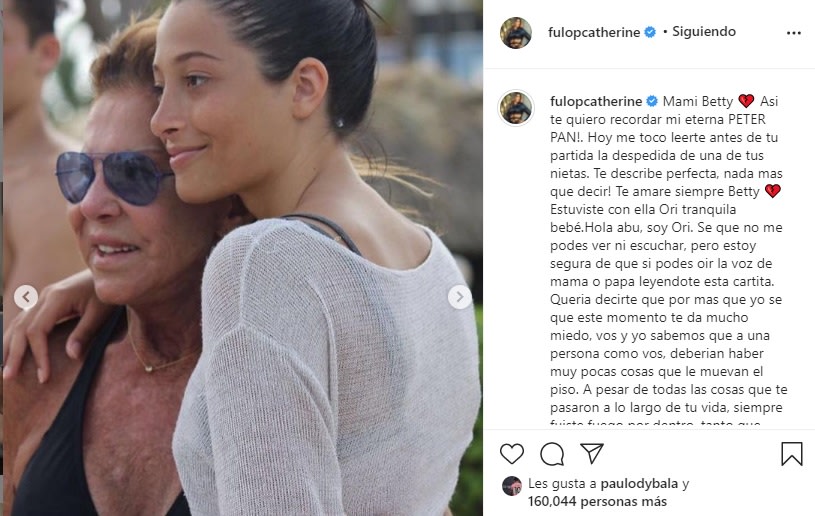Toggle the Siguiendo following status

(704, 32)
